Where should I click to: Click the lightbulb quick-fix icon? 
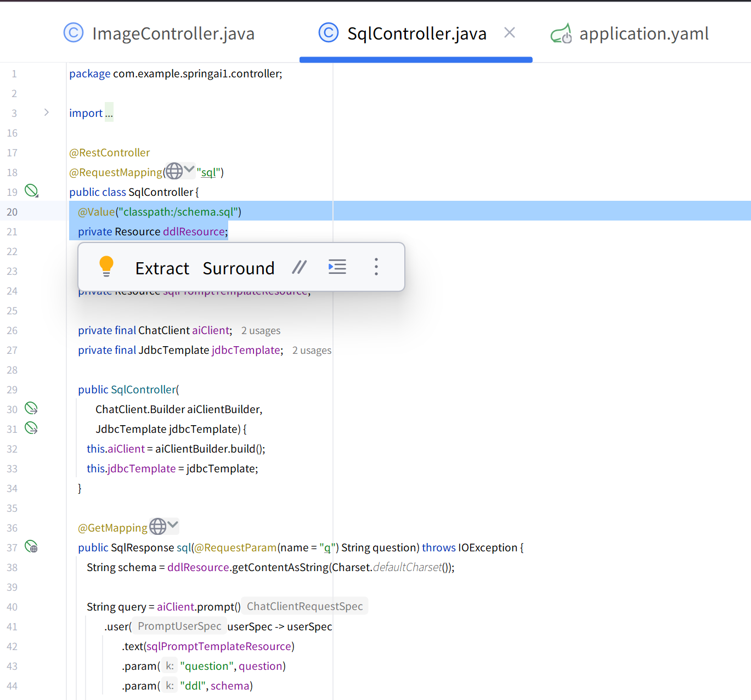click(x=106, y=267)
